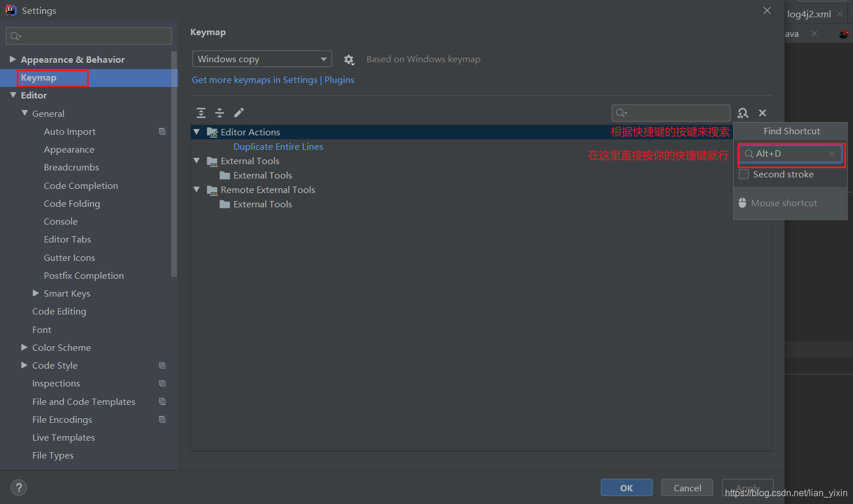The image size is (853, 504).
Task: Collapse the Editor settings section
Action: pyautogui.click(x=13, y=95)
